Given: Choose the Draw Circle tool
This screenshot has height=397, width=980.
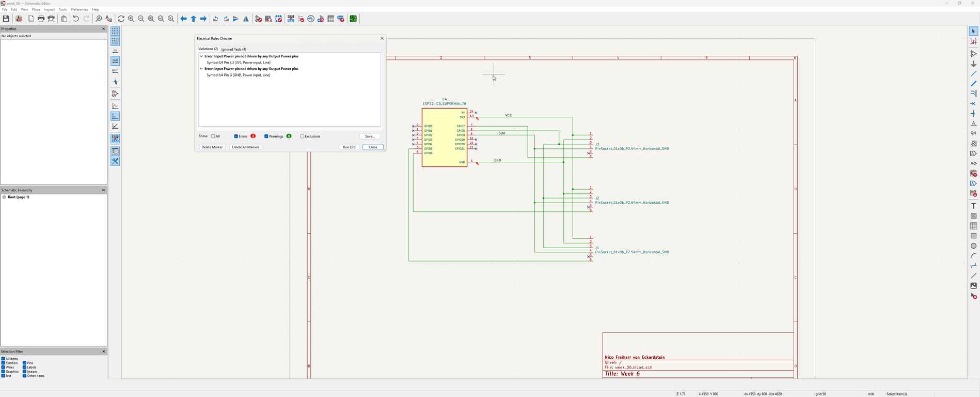Looking at the screenshot, I should tap(973, 246).
